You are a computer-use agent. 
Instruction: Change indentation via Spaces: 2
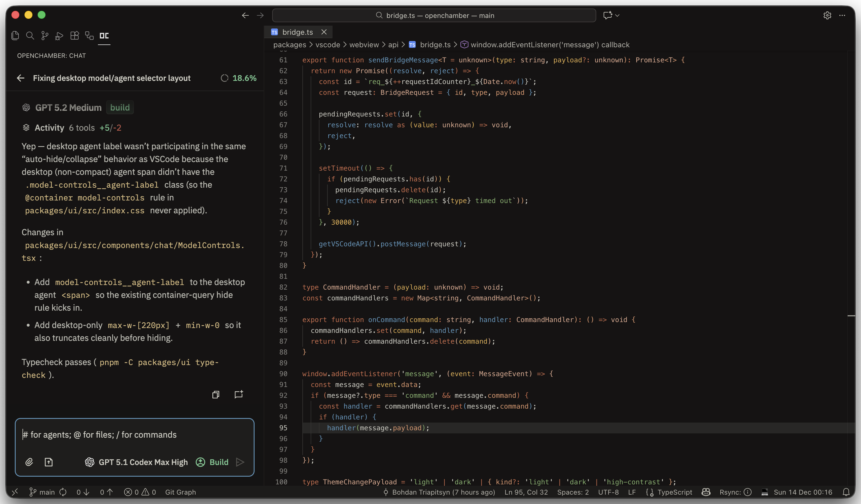pos(573,492)
